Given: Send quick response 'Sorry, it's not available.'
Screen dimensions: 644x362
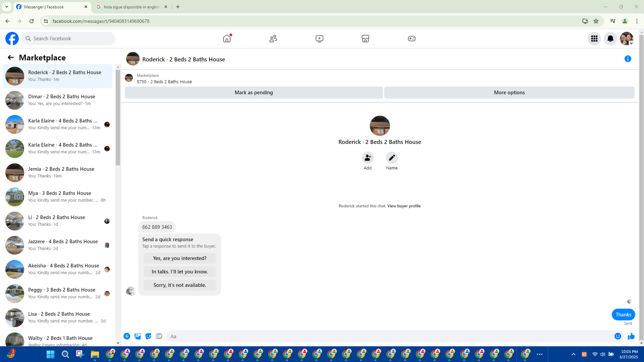Looking at the screenshot, I should tap(180, 285).
